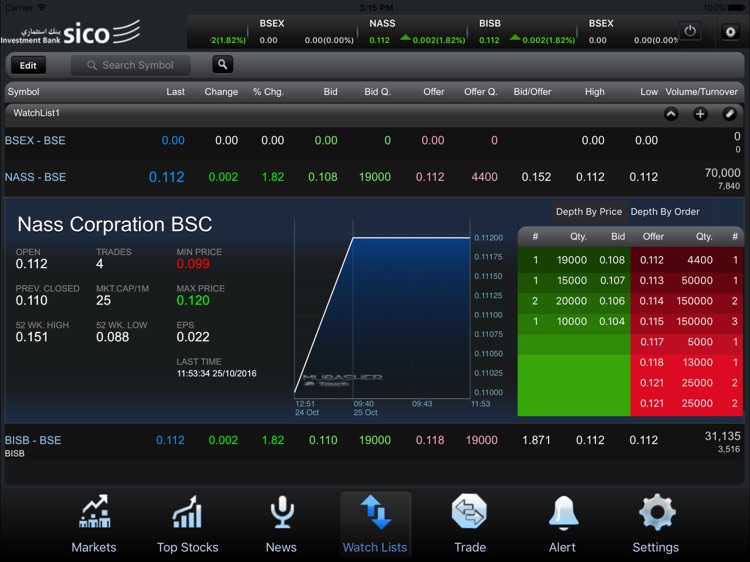This screenshot has height=562, width=750.
Task: Click the Edit button
Action: click(x=28, y=66)
